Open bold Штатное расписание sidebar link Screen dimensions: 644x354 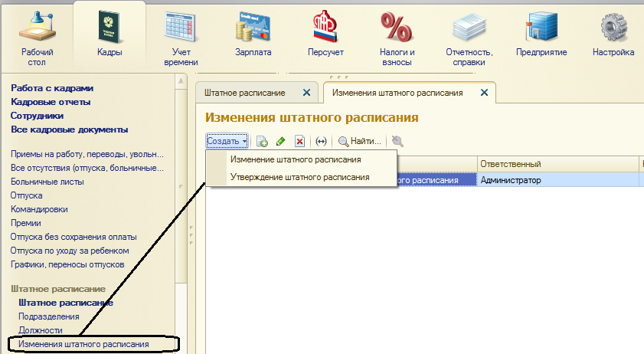pos(66,303)
